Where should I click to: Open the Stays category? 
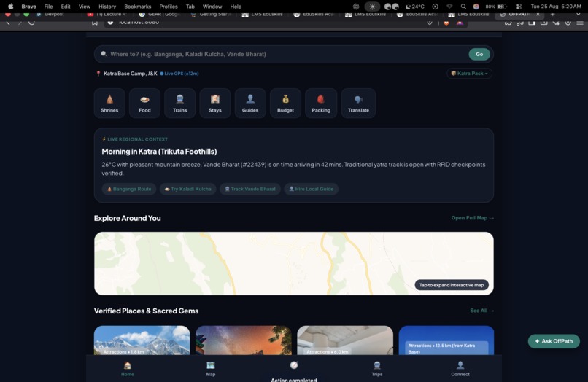pyautogui.click(x=215, y=104)
